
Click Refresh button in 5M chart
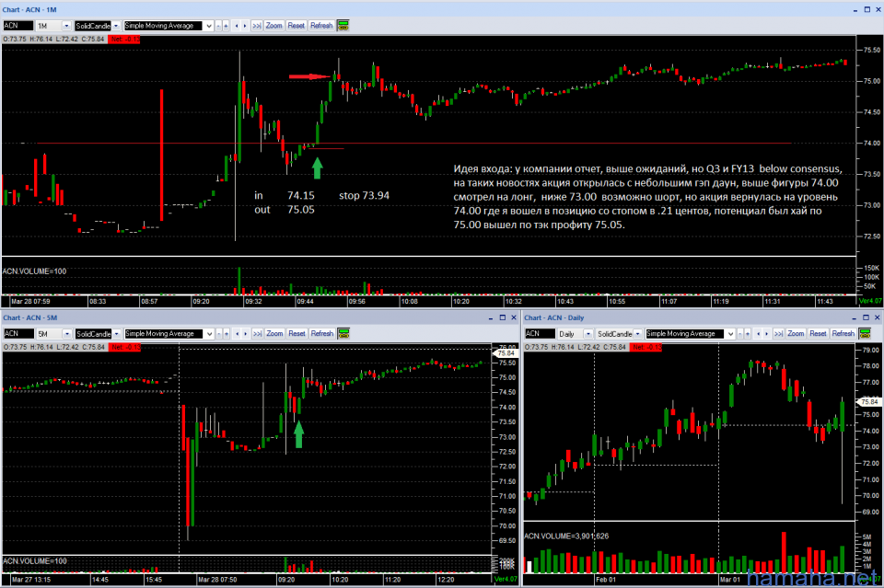[322, 333]
